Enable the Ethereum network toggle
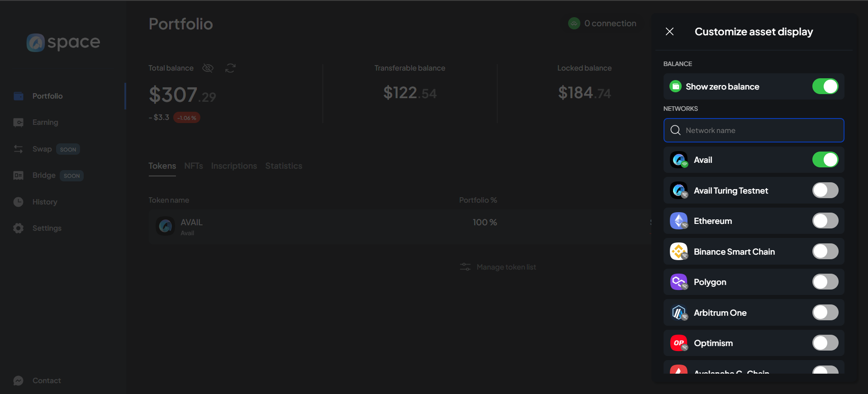This screenshot has width=868, height=394. (825, 221)
